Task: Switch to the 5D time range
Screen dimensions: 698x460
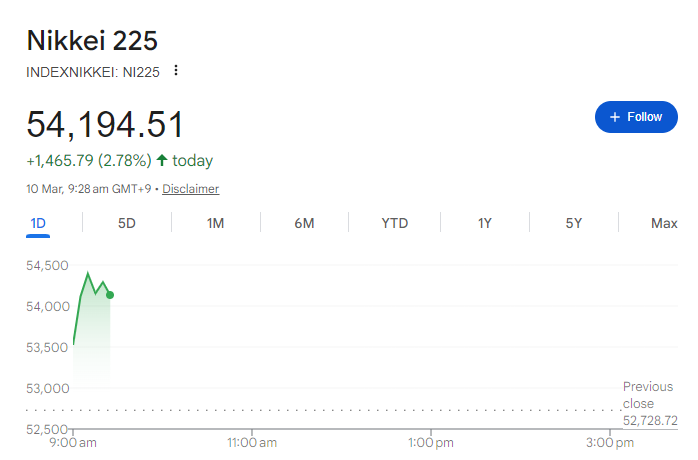Action: (x=127, y=223)
